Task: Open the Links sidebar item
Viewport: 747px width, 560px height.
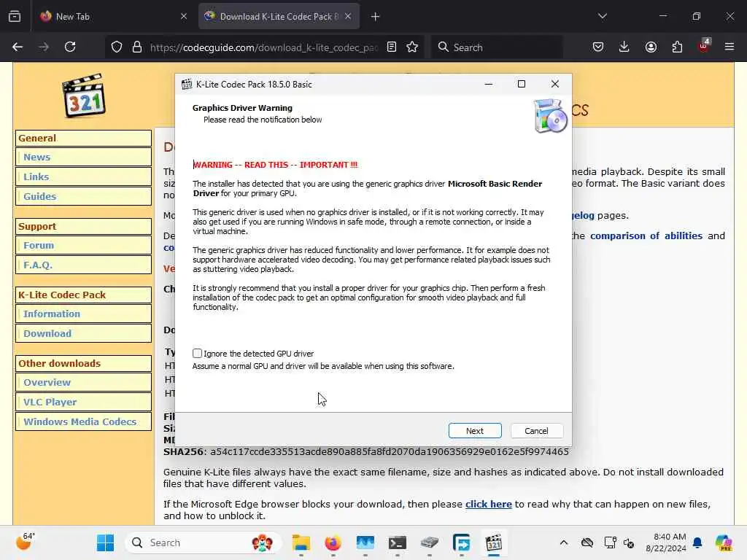Action: [x=36, y=176]
